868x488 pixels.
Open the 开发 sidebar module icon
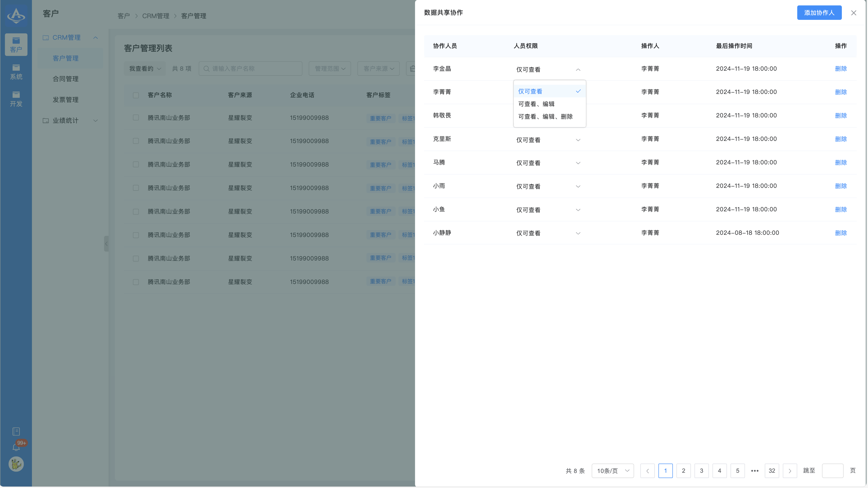pyautogui.click(x=16, y=99)
